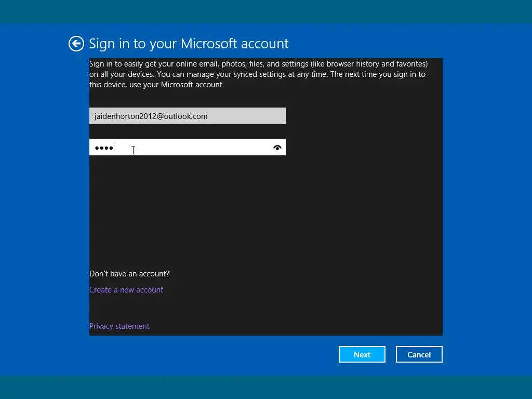Screen dimensions: 532x399
Task: Go back using the circled arrow icon
Action: point(76,44)
